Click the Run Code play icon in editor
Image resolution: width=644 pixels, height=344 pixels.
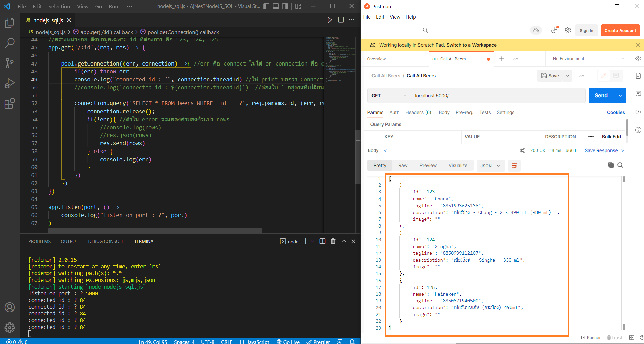coord(330,20)
